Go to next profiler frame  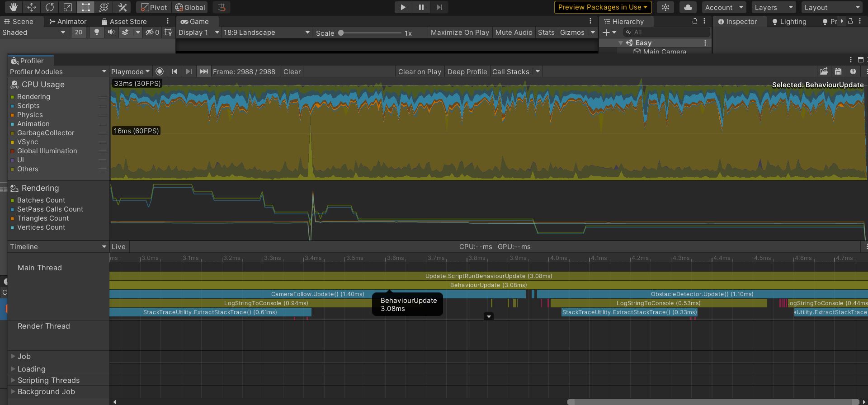(189, 71)
